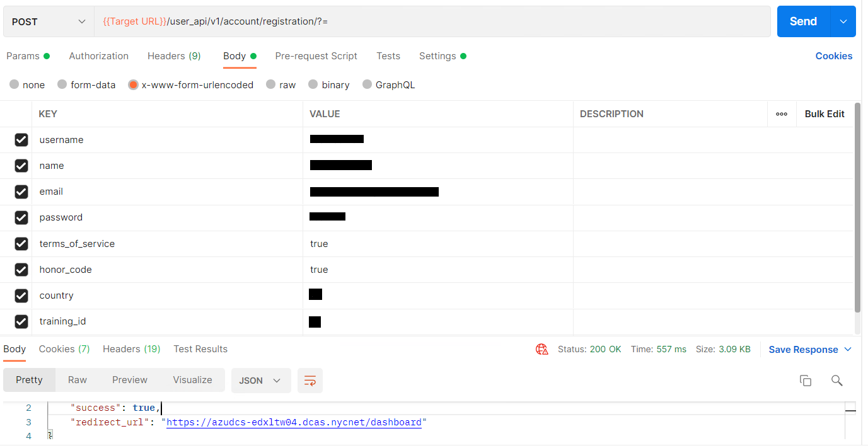Viewport: 868px width, 448px height.
Task: Click the Size: 3.09 KB indicator
Action: click(x=723, y=349)
